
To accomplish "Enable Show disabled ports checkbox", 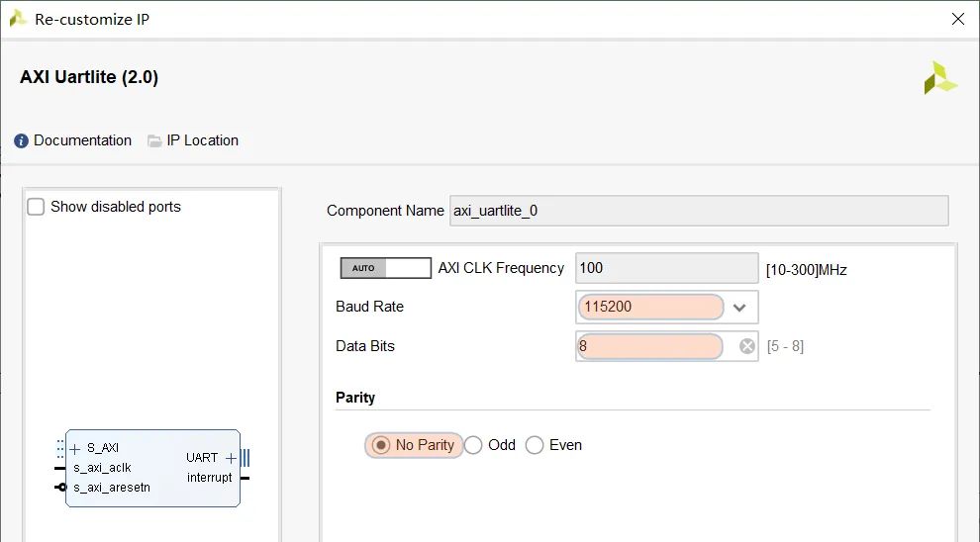I will (x=36, y=207).
